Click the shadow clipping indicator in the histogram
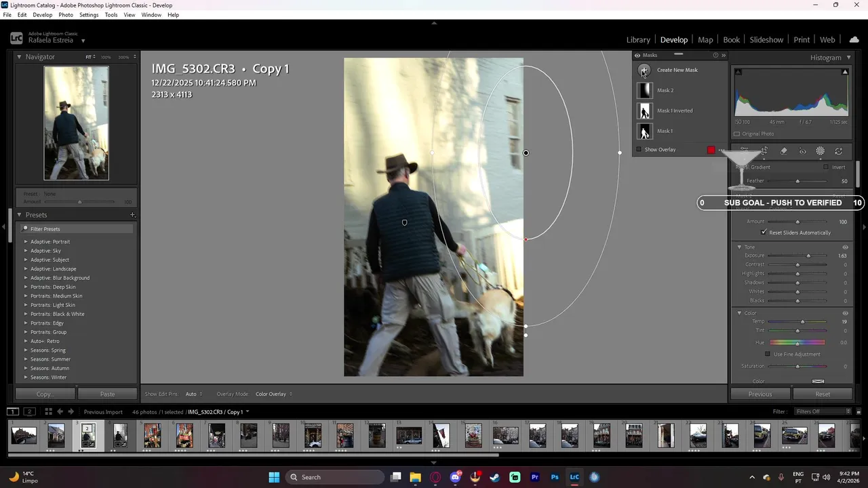The height and width of the screenshot is (488, 868). click(x=738, y=72)
